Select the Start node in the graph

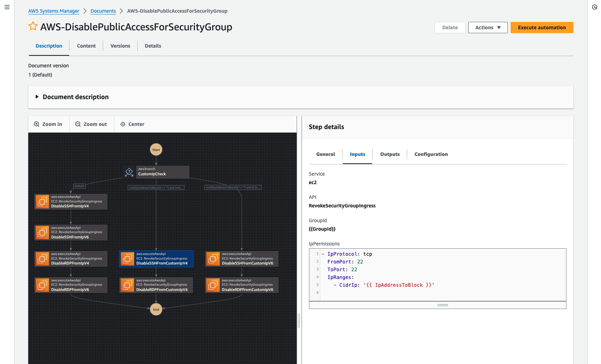156,150
